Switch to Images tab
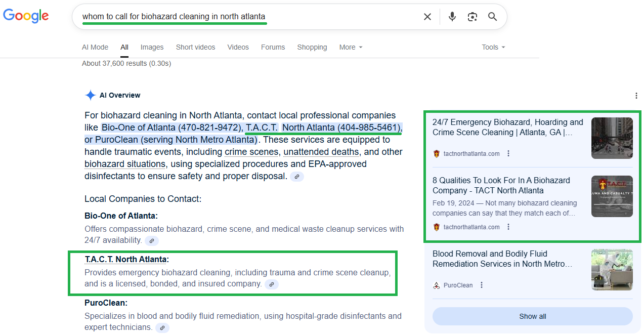The width and height of the screenshot is (644, 335). [152, 47]
